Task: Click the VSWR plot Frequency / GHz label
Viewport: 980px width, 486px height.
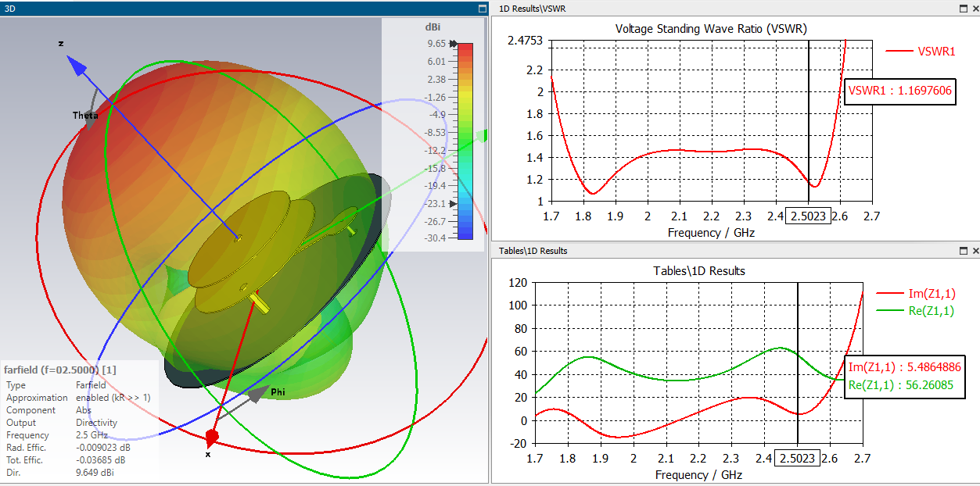Action: [x=711, y=233]
